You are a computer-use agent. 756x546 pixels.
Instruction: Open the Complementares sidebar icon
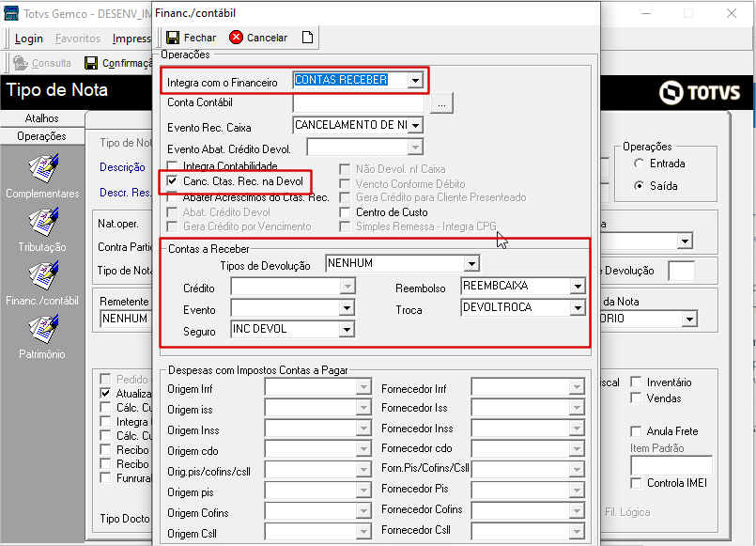pos(43,168)
